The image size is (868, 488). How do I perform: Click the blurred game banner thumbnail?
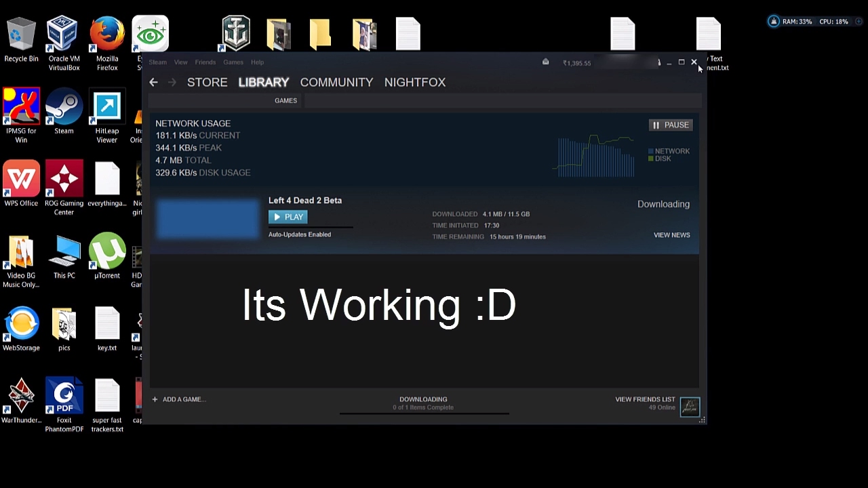click(x=208, y=218)
